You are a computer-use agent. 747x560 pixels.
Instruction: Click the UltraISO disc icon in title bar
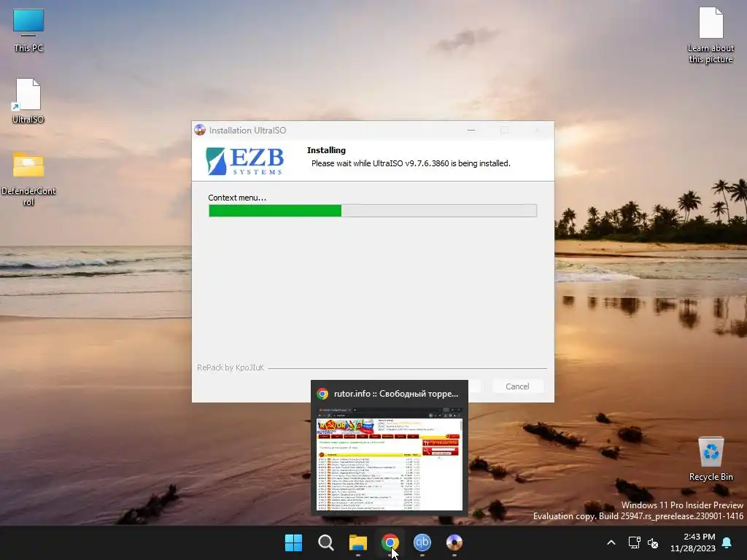tap(200, 130)
